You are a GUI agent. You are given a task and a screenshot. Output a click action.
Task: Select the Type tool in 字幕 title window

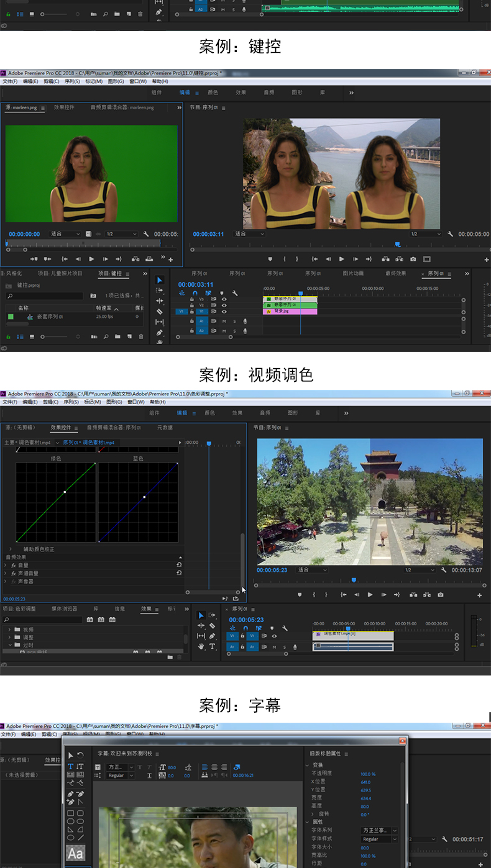pos(70,766)
